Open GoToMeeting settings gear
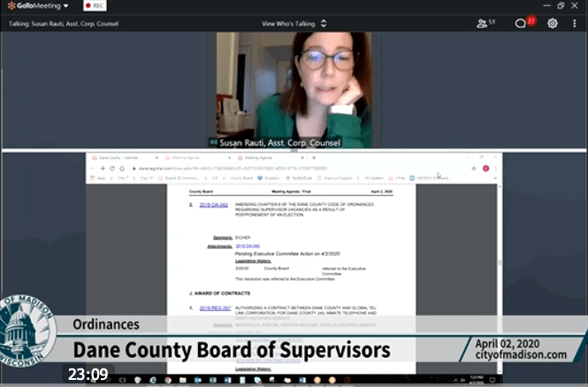The height and width of the screenshot is (387, 588). pos(553,24)
